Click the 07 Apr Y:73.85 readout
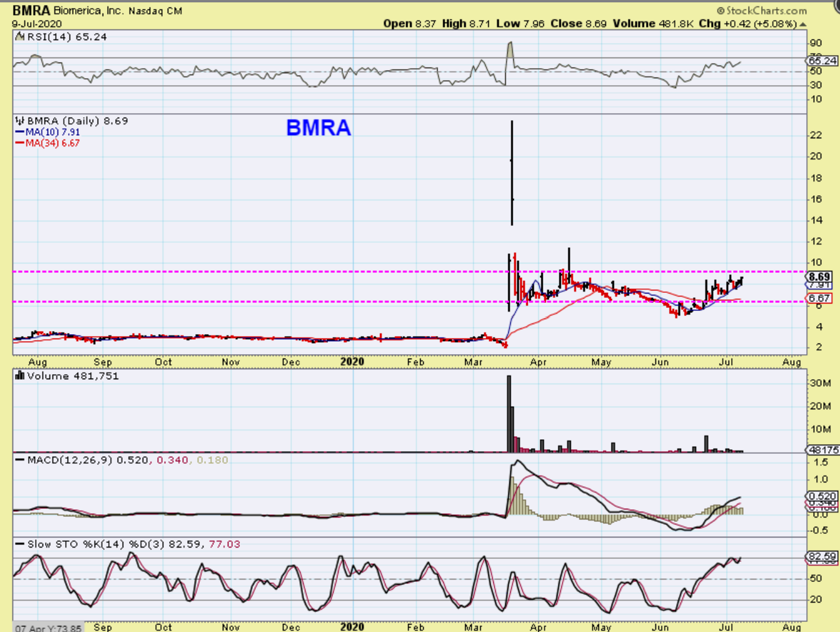This screenshot has height=632, width=840. tap(48, 628)
